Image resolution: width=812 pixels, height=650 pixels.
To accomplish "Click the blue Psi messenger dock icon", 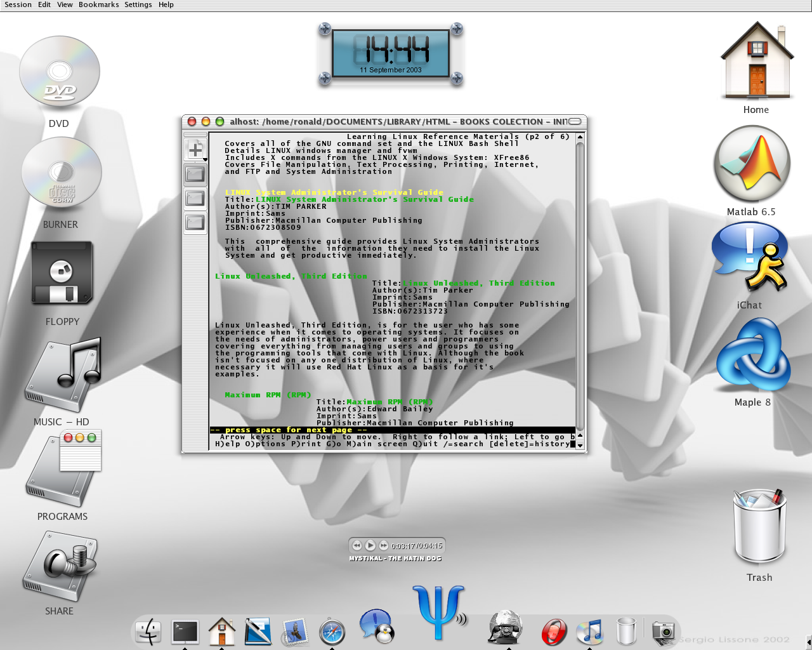I will click(439, 612).
